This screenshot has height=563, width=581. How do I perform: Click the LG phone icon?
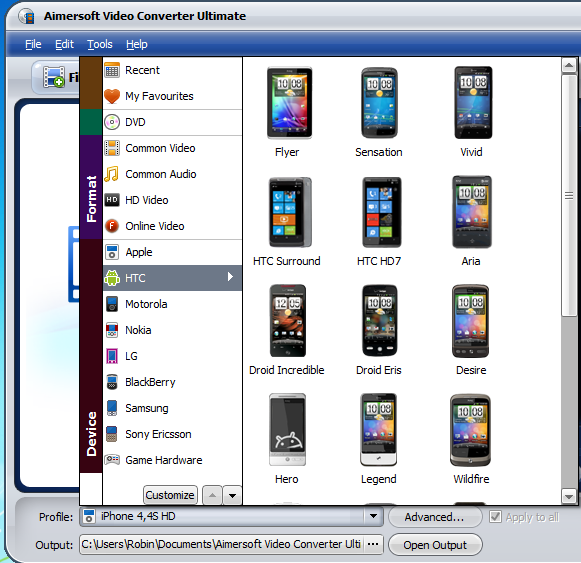pyautogui.click(x=112, y=356)
